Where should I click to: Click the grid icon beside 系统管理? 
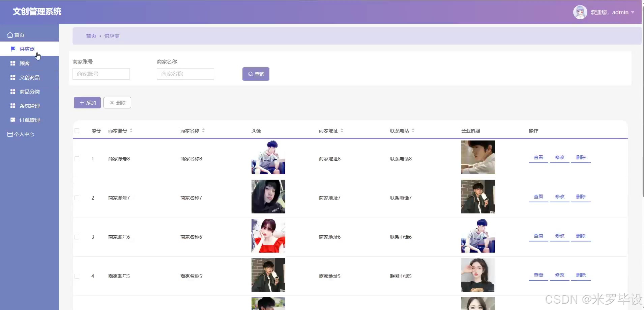(x=13, y=106)
